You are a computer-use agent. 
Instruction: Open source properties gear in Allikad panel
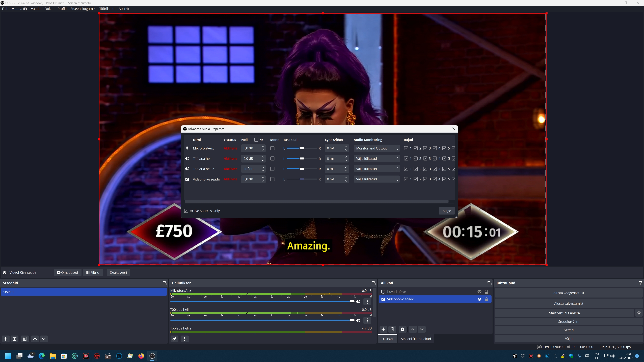point(402,329)
